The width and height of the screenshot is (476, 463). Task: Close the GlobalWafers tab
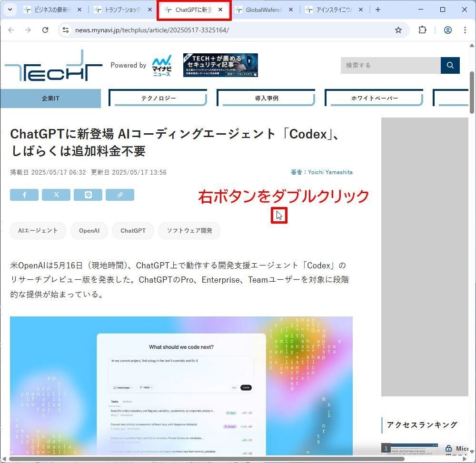[x=290, y=10]
